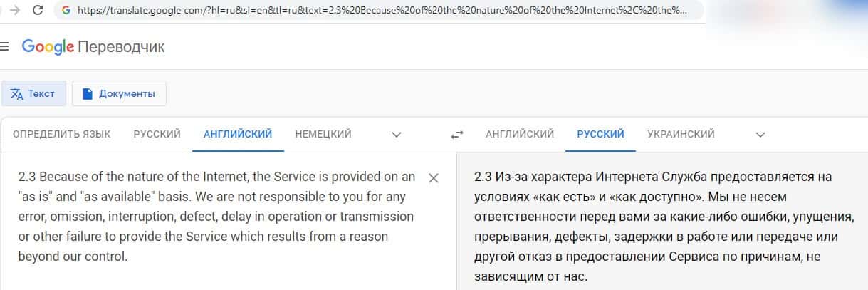Expand the source languages dropdown chevron

pyautogui.click(x=397, y=135)
